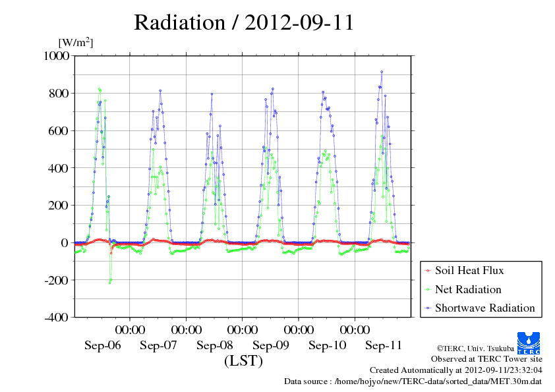Click the 'Sep-08' date label
555x392 pixels.
pos(215,345)
